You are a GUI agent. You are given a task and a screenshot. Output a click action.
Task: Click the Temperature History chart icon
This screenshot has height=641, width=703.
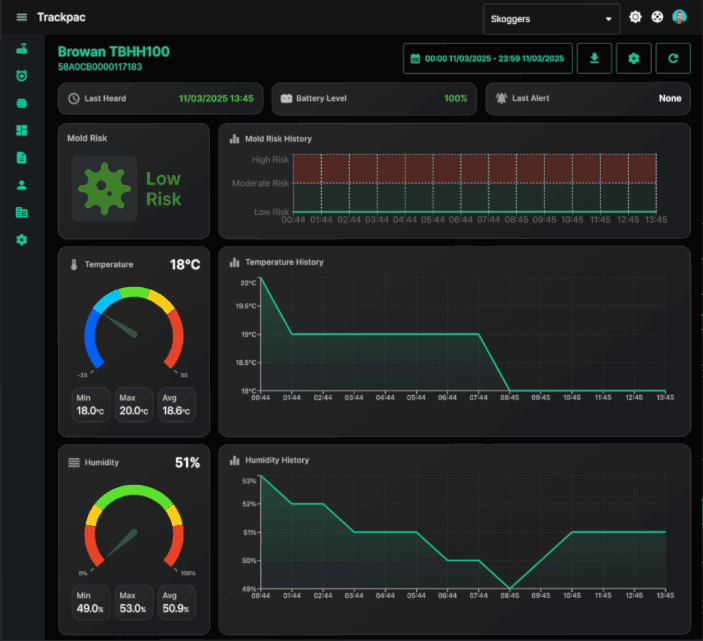click(234, 262)
